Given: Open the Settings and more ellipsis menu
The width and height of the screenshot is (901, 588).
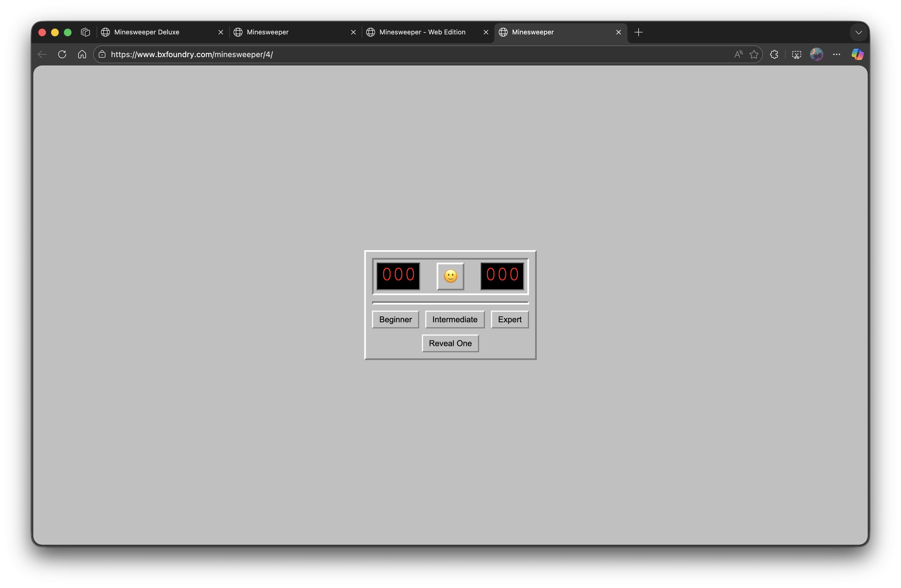Looking at the screenshot, I should [837, 54].
